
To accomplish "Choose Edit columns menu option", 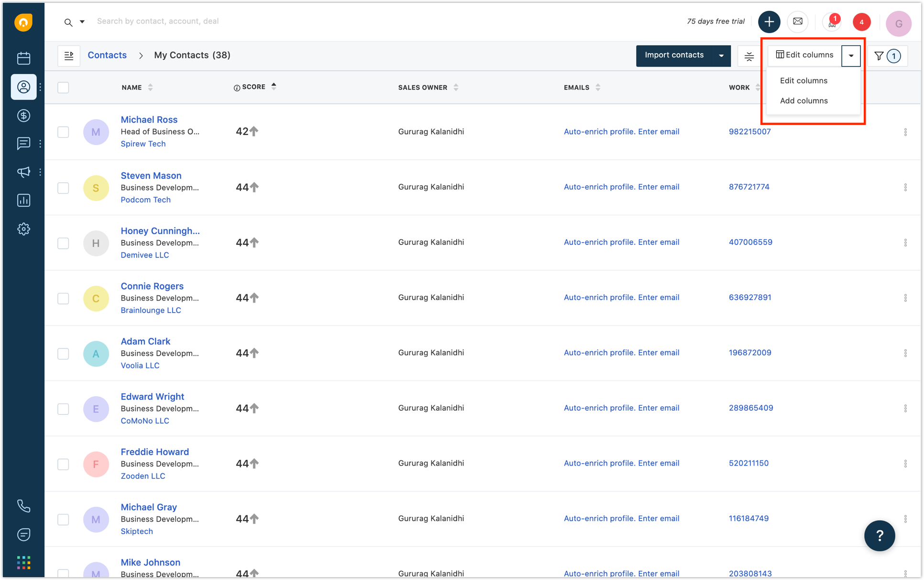I will point(803,80).
